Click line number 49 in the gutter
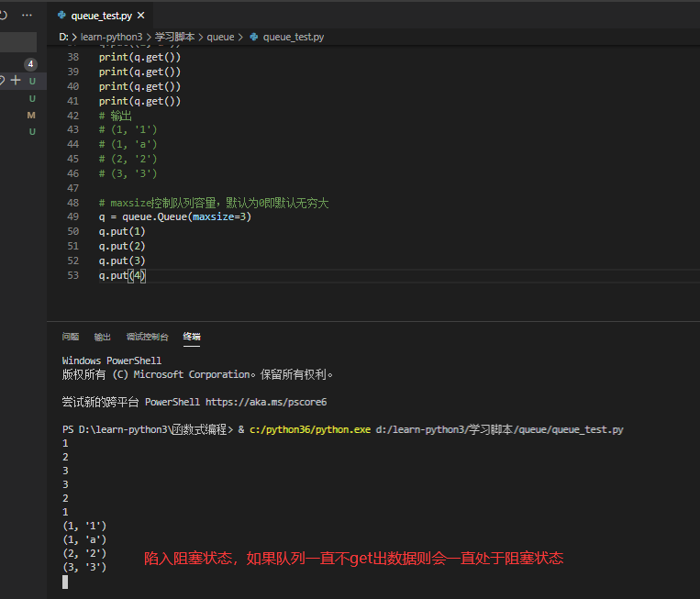The image size is (700, 599). [x=73, y=216]
